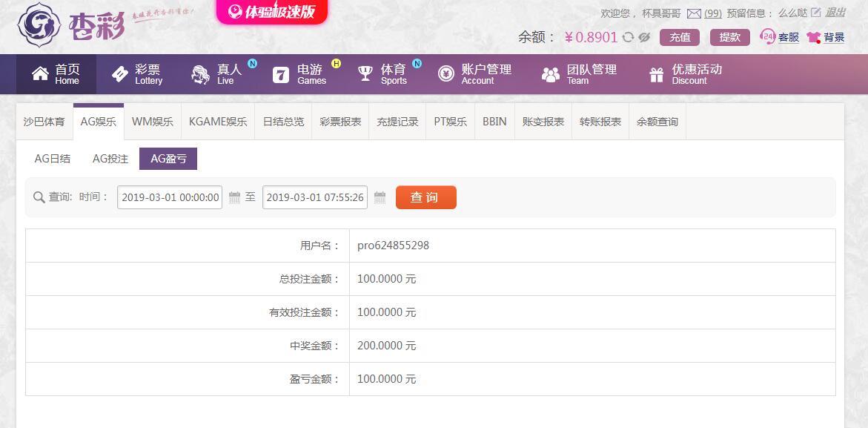Click the edit reserved-info pencil icon
Viewport: 868px width, 428px height.
(x=815, y=12)
